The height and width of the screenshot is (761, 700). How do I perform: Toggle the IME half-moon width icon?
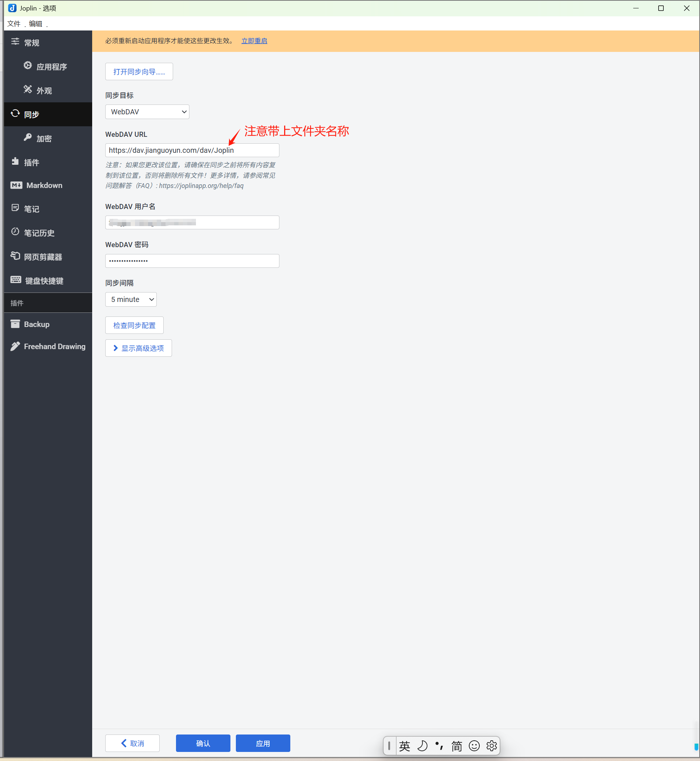click(x=422, y=746)
